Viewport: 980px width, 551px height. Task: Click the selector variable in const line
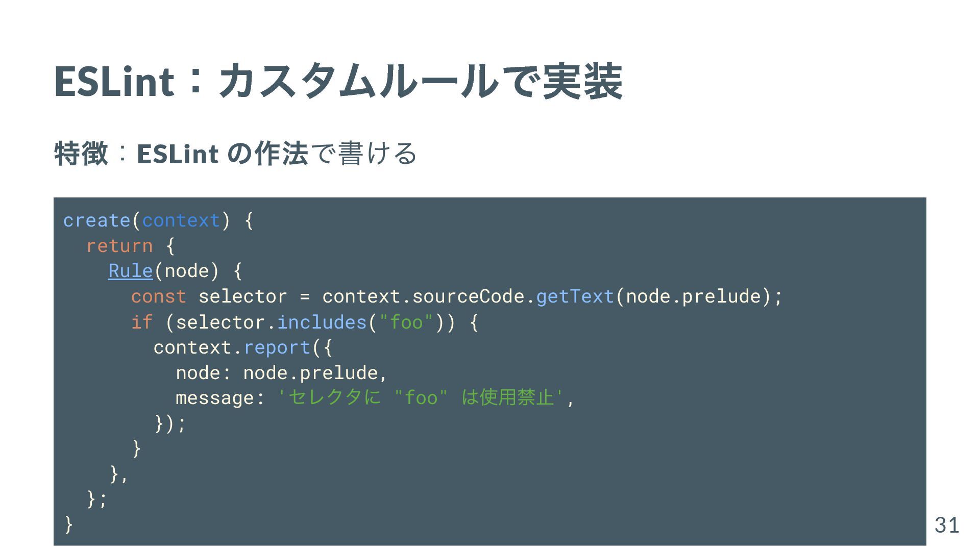pyautogui.click(x=243, y=296)
